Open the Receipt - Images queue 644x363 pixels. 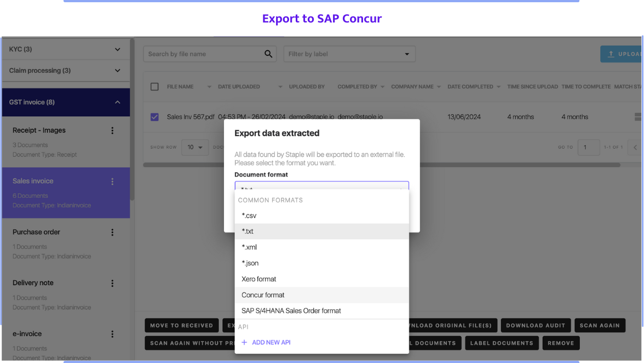pos(66,142)
